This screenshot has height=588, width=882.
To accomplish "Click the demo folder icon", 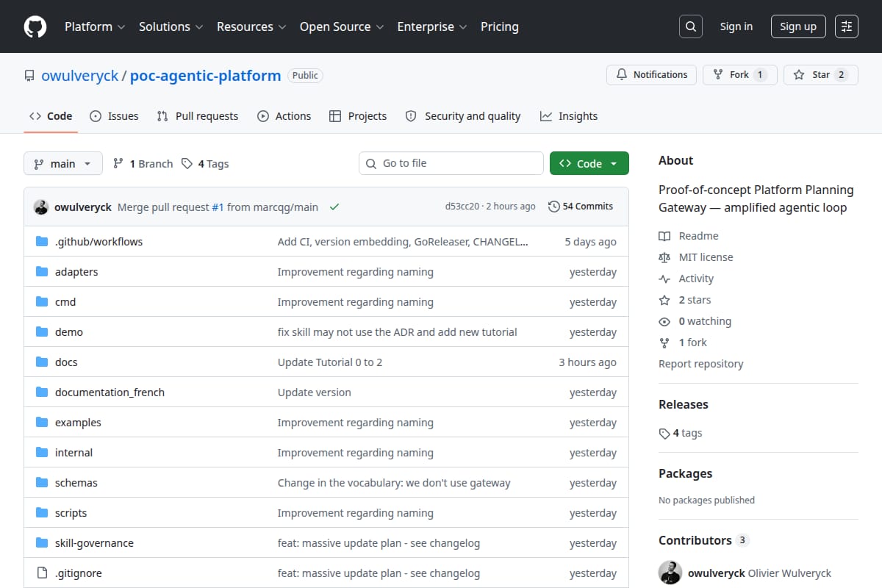I will [x=42, y=332].
